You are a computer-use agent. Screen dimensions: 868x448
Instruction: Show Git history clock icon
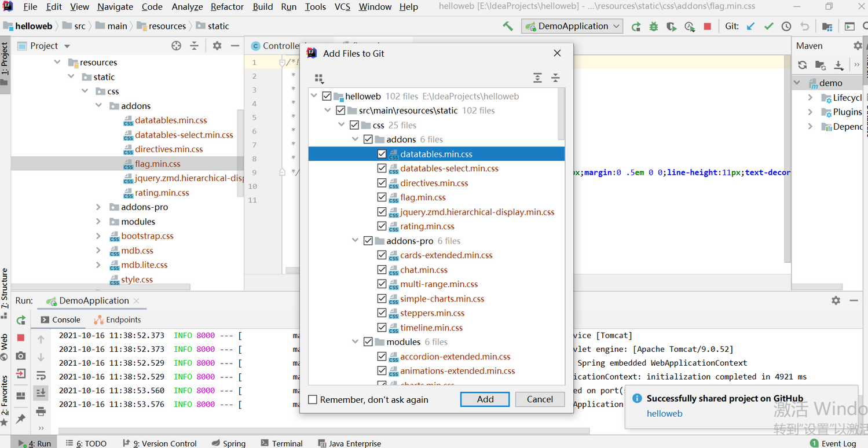coord(786,26)
